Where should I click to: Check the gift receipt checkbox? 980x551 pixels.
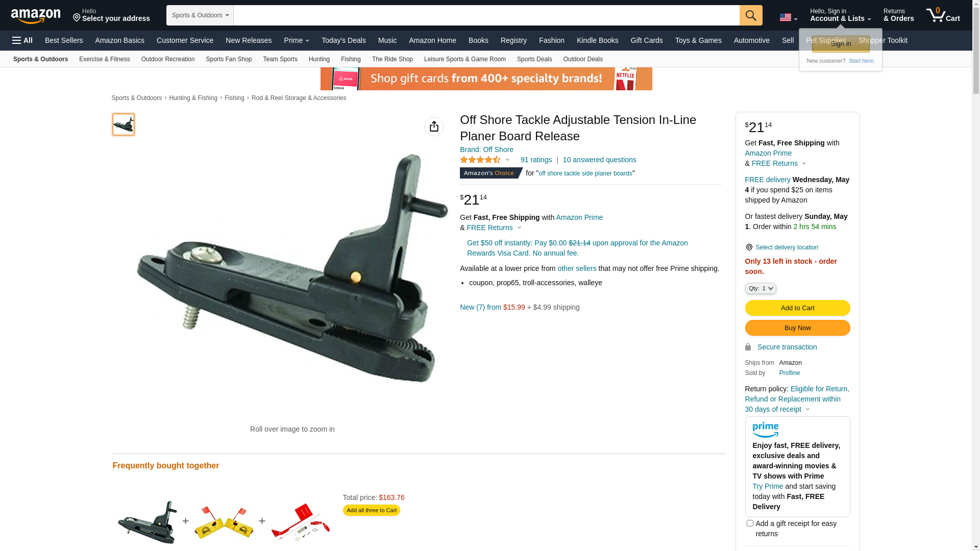click(x=750, y=523)
